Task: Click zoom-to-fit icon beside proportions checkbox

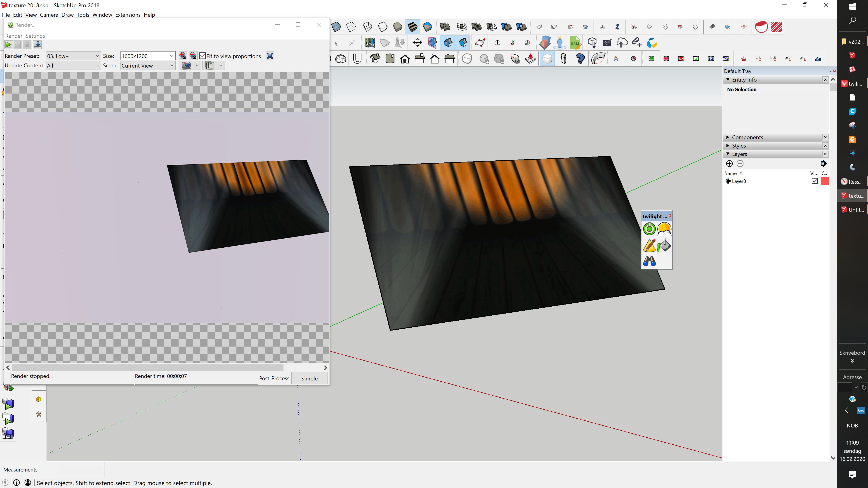Action: 270,56
